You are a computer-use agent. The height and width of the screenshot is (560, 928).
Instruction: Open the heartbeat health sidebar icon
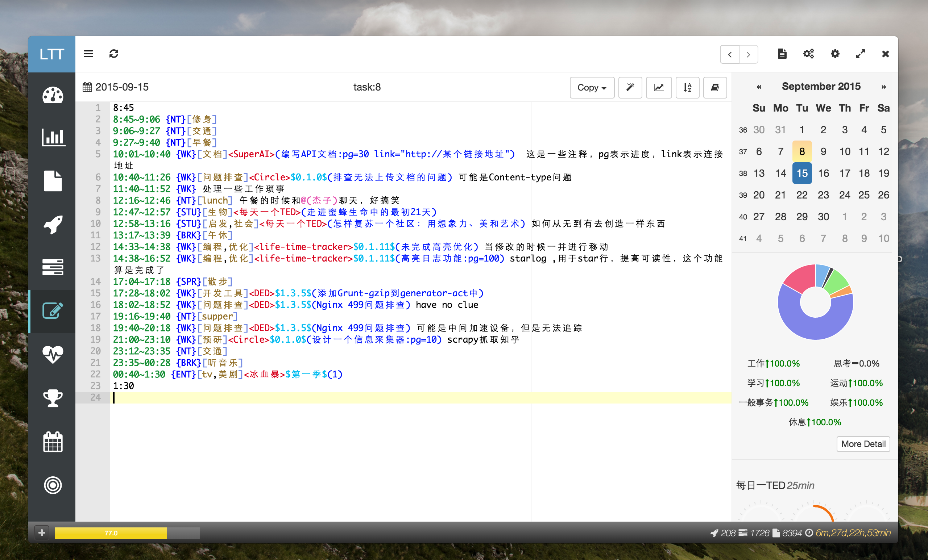(x=53, y=354)
